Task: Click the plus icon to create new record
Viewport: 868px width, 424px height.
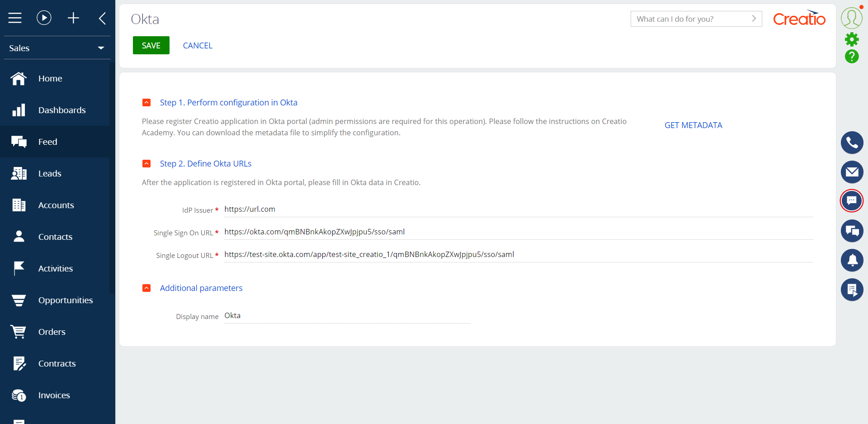Action: coord(73,18)
